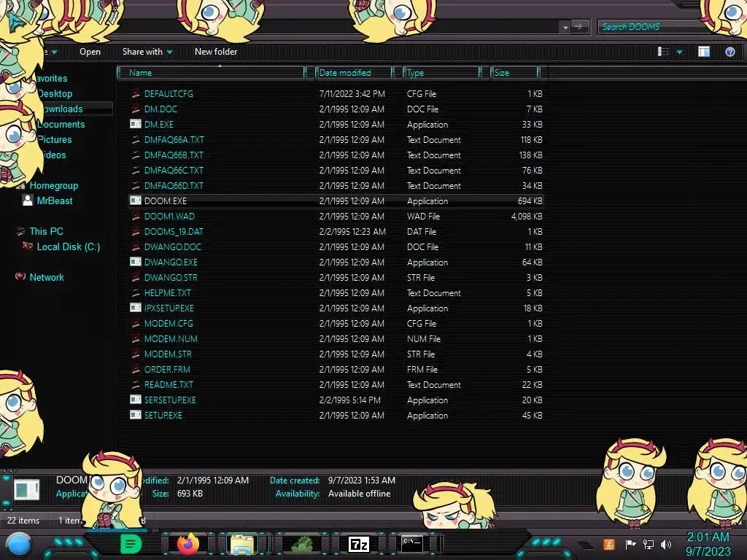This screenshot has width=747, height=560.
Task: Click the Network icon in sidebar
Action: point(20,276)
